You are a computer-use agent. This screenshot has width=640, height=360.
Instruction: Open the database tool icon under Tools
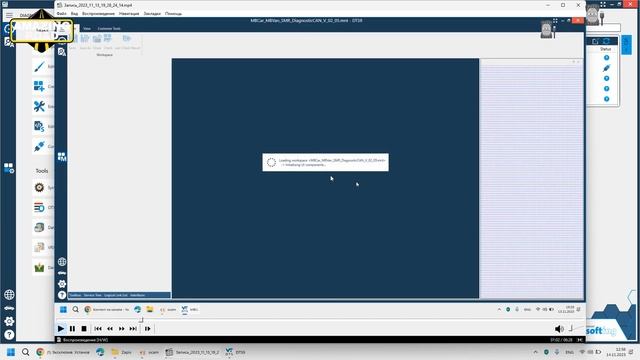[x=39, y=227]
